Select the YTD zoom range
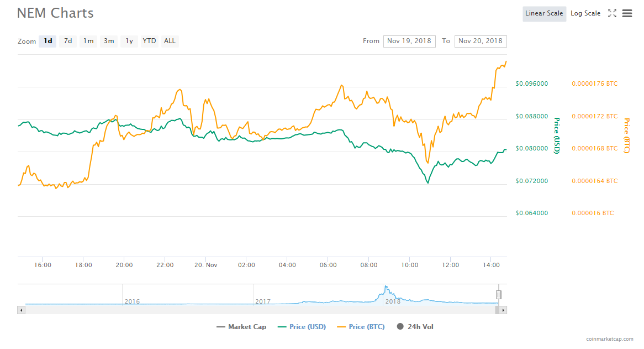Screen dimensions: 644x349 point(149,41)
